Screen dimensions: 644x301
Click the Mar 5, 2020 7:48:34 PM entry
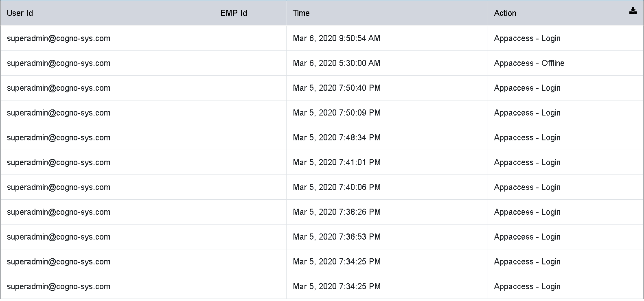point(337,137)
